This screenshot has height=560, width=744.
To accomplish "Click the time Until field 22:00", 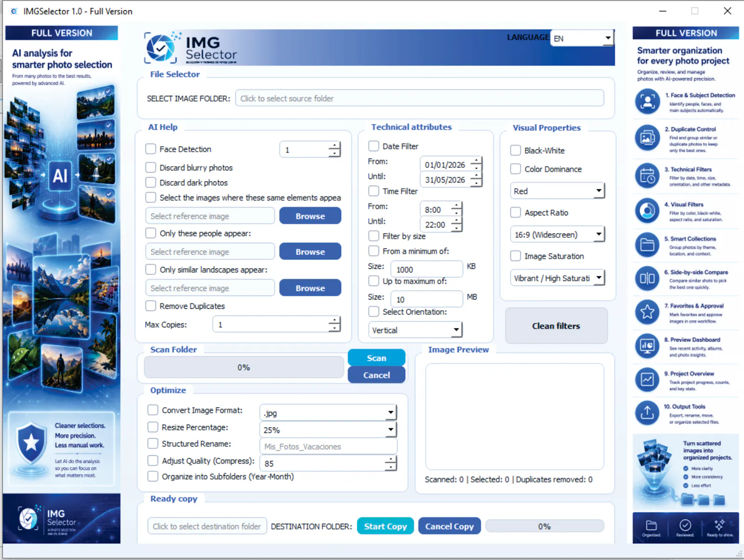I will pos(441,225).
